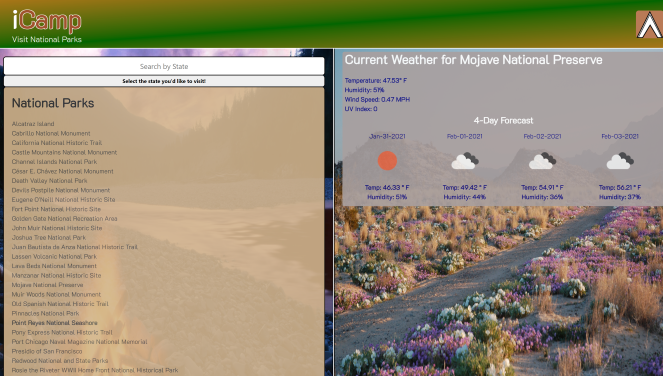Open Lassen Volcanic National Park
This screenshot has height=376, width=663.
click(54, 256)
